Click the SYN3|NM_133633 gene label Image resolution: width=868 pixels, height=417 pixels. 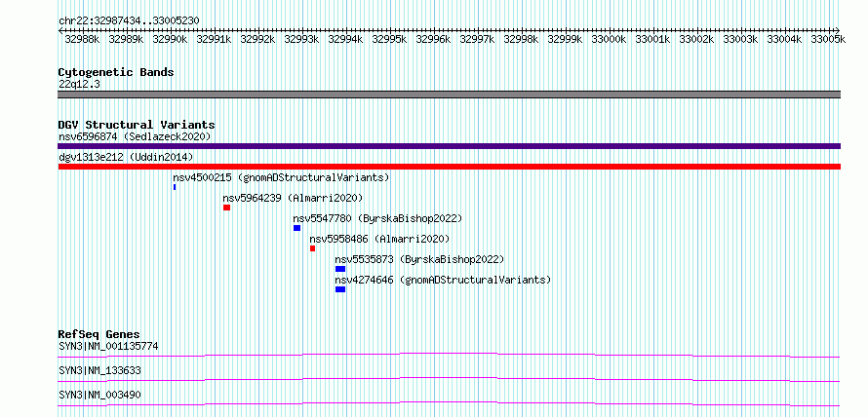99,370
